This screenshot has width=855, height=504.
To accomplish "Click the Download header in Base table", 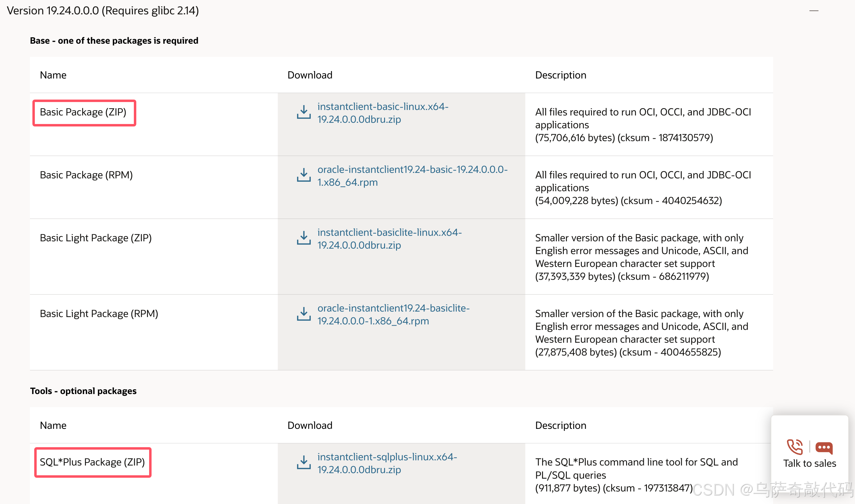I will tap(310, 75).
